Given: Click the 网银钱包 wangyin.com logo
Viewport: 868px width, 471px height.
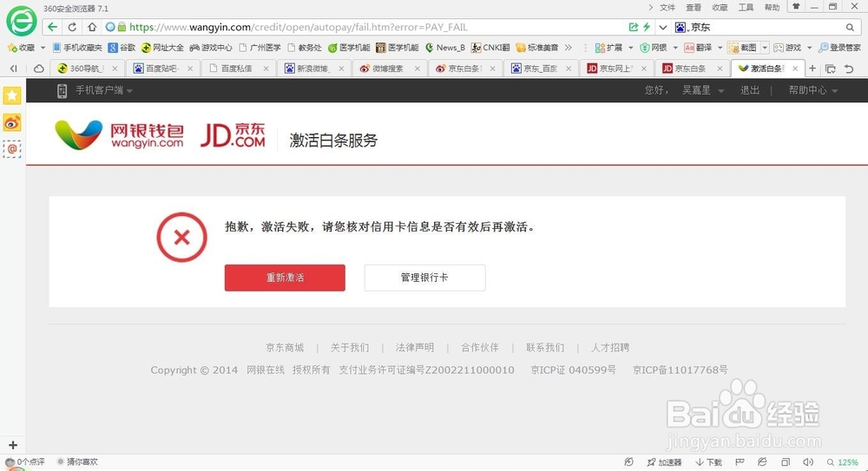Looking at the screenshot, I should click(119, 135).
